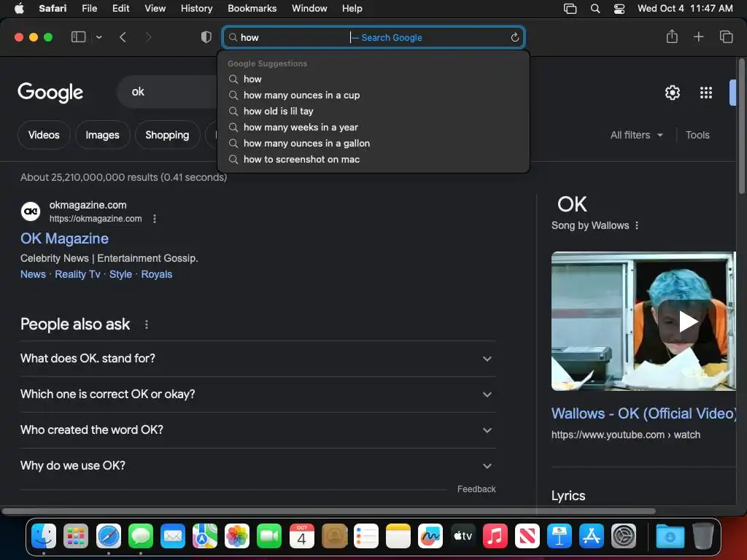Open the Reality Tv sitelink
Viewport: 747px width, 560px height.
click(77, 274)
